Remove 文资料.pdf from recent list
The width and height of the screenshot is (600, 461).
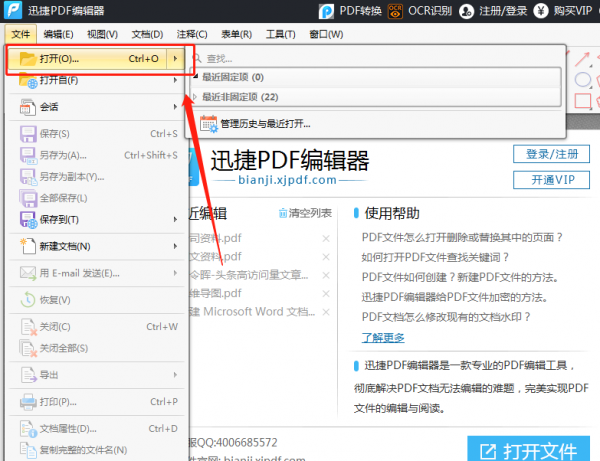click(326, 257)
